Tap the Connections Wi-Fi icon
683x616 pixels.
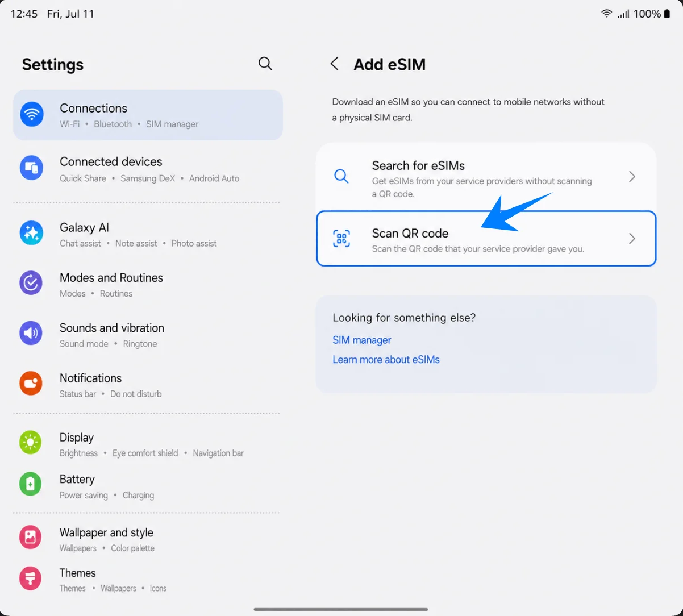coord(32,114)
